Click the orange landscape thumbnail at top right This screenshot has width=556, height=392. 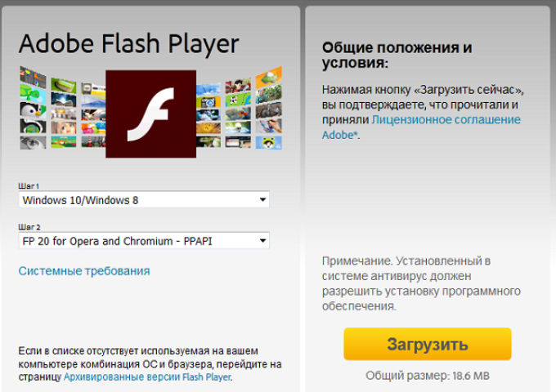pos(269,77)
